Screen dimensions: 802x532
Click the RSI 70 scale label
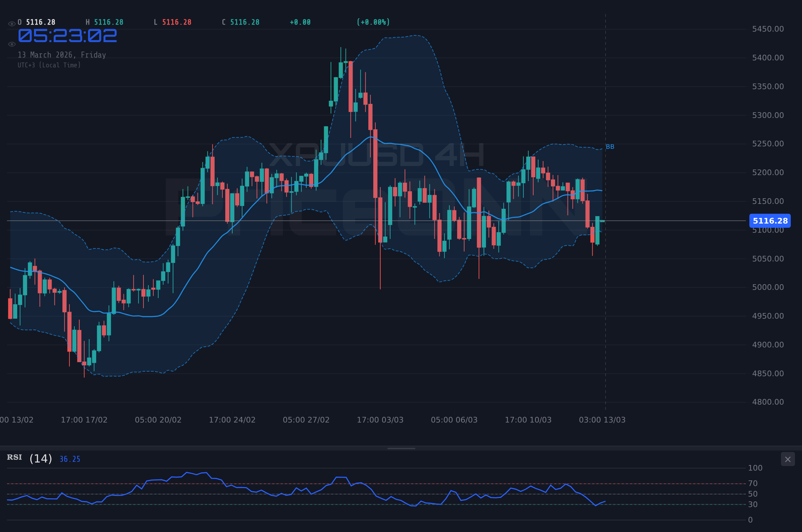coord(753,483)
